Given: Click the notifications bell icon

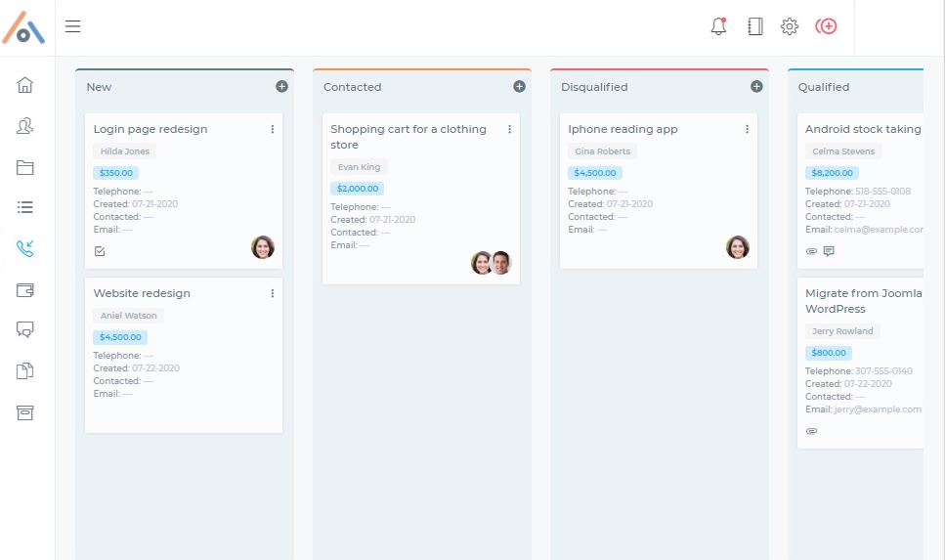Looking at the screenshot, I should [718, 26].
